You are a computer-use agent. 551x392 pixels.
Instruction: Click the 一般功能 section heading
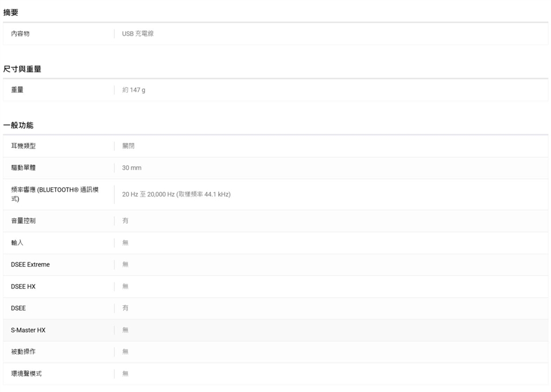[x=18, y=125]
